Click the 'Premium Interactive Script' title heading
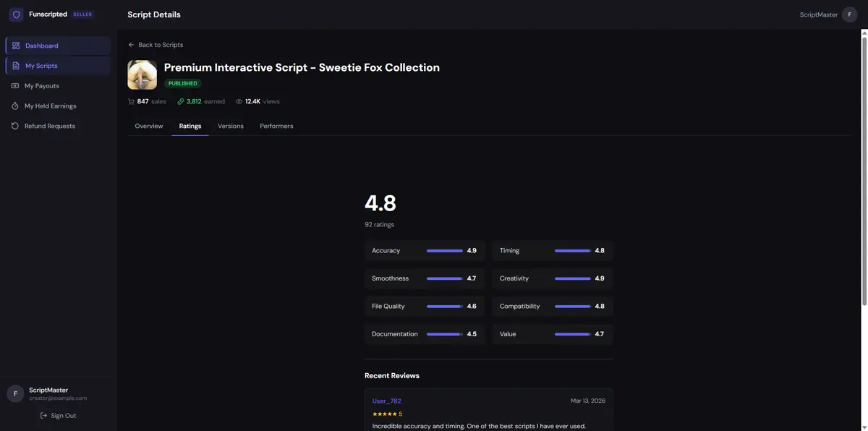The height and width of the screenshot is (431, 868). pos(302,67)
